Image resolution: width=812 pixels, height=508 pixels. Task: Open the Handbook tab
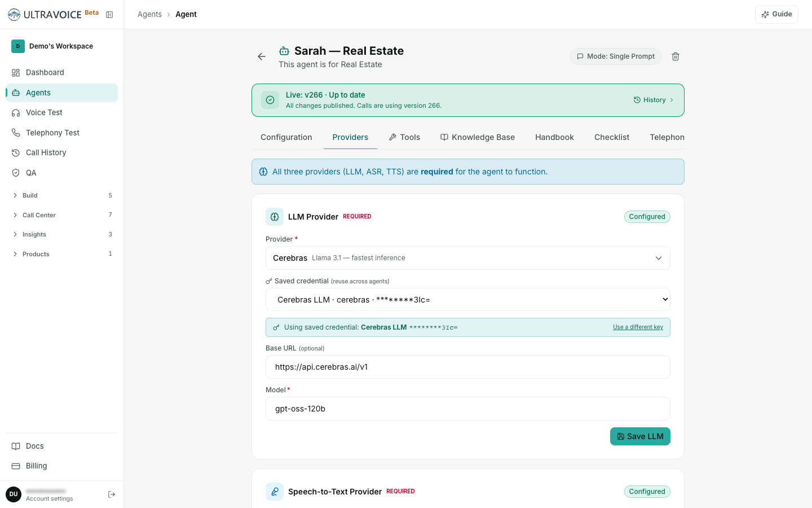(x=554, y=137)
